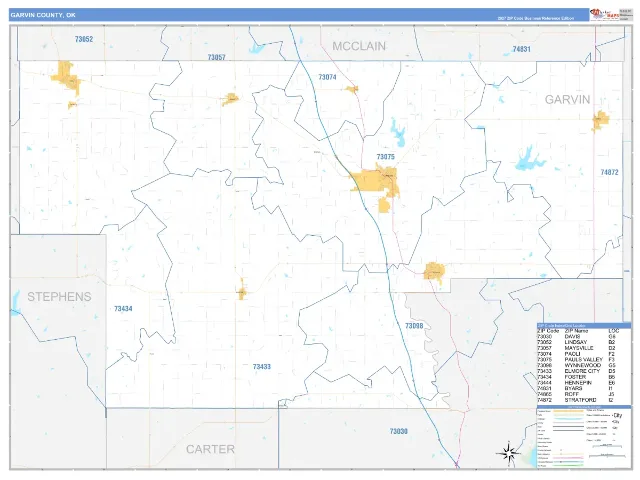Click the WYNNEWOOD row in ZIP index
The width and height of the screenshot is (640, 480).
click(x=578, y=365)
